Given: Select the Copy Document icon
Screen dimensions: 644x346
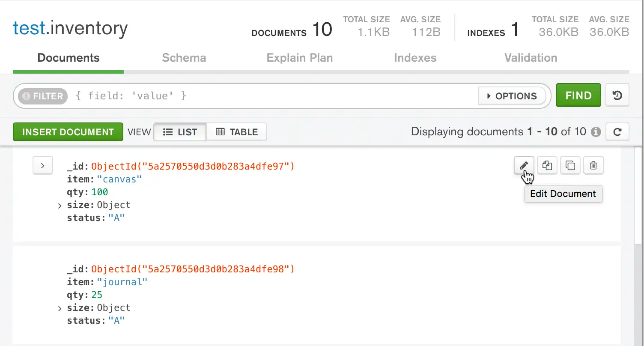Looking at the screenshot, I should pos(547,165).
